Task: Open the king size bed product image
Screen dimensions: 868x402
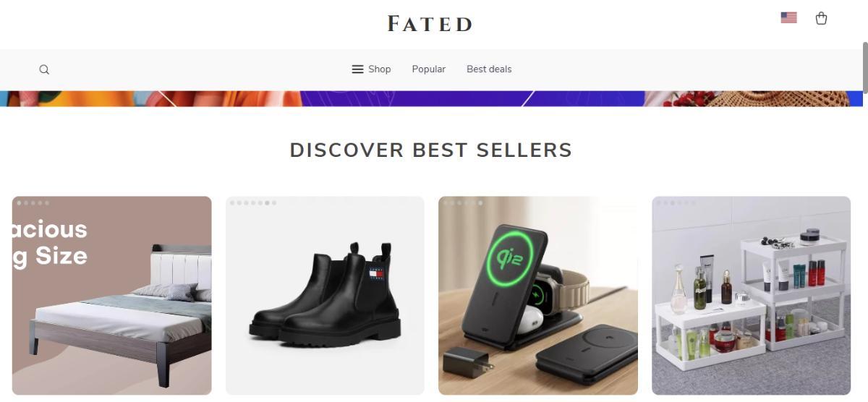Action: point(112,296)
